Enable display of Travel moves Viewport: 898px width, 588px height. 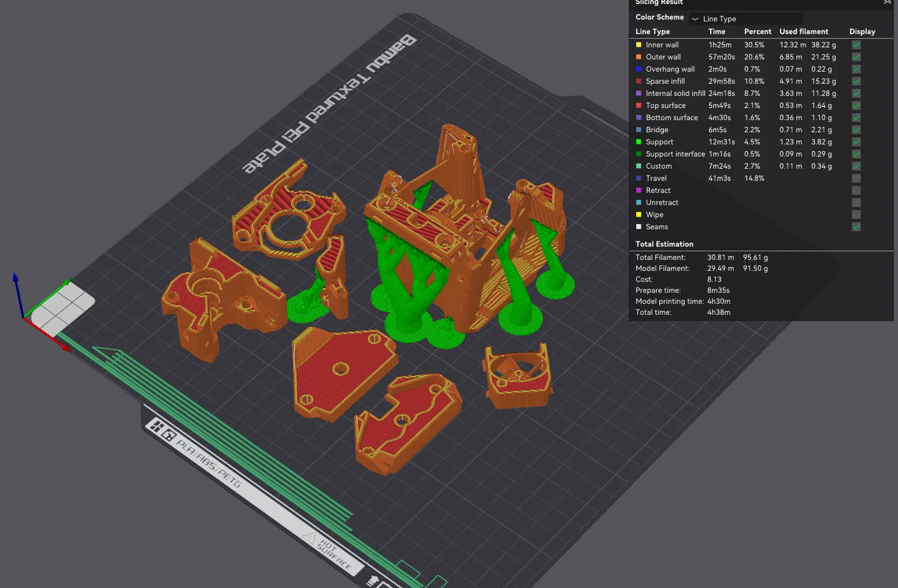[856, 178]
